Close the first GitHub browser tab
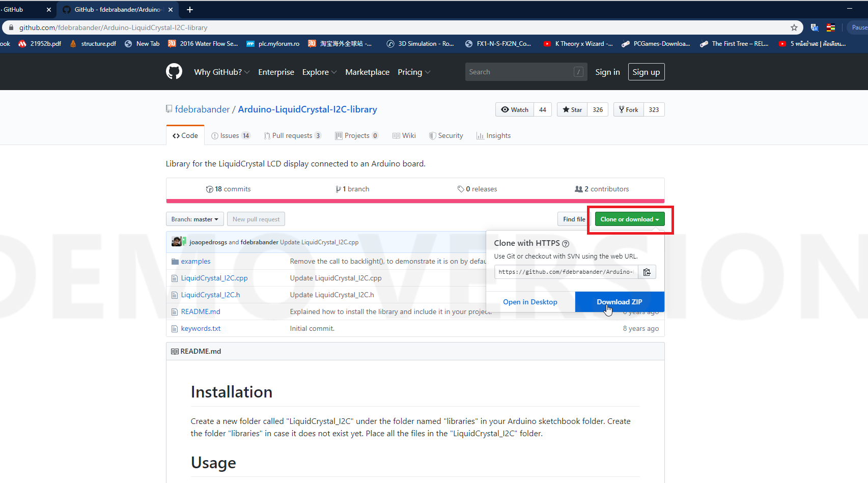 [49, 10]
